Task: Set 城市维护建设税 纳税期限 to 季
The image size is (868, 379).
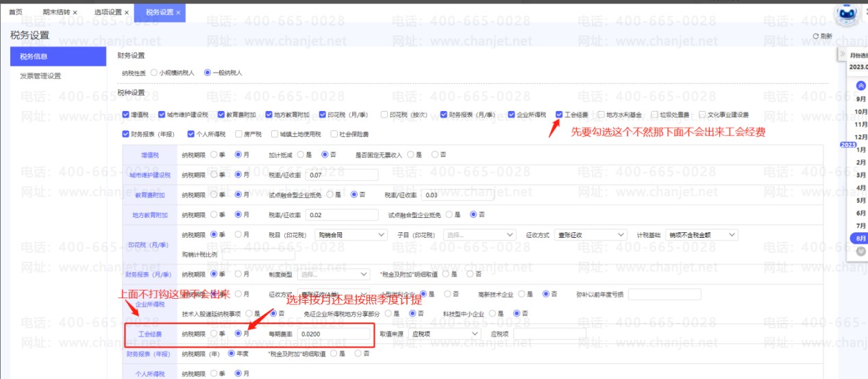Action: click(x=214, y=175)
